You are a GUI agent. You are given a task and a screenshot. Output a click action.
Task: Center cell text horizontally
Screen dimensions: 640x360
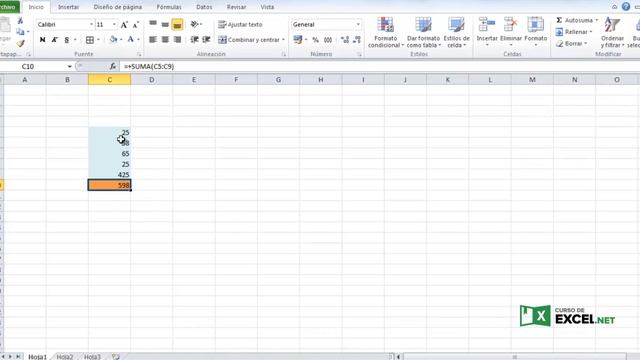point(165,40)
